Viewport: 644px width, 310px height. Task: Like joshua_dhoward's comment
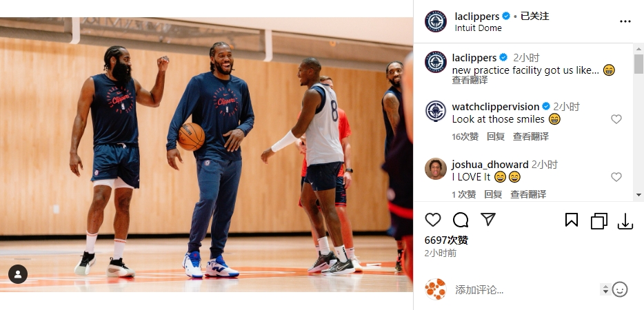tap(616, 177)
